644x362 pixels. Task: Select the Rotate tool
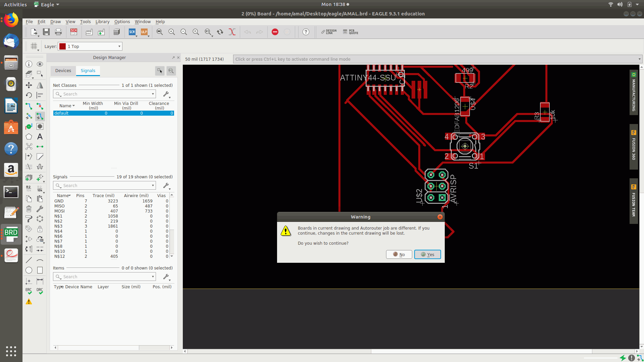[x=29, y=95]
